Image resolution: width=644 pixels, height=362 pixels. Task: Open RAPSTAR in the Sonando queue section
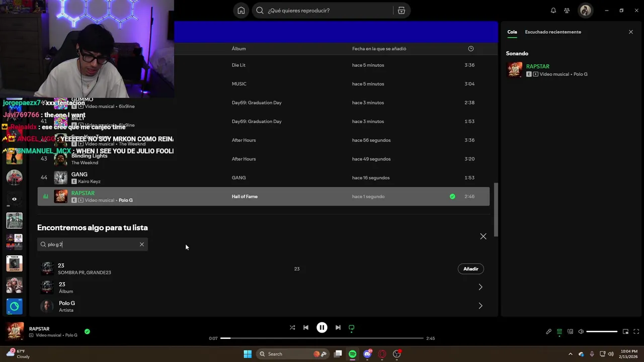[x=537, y=66]
